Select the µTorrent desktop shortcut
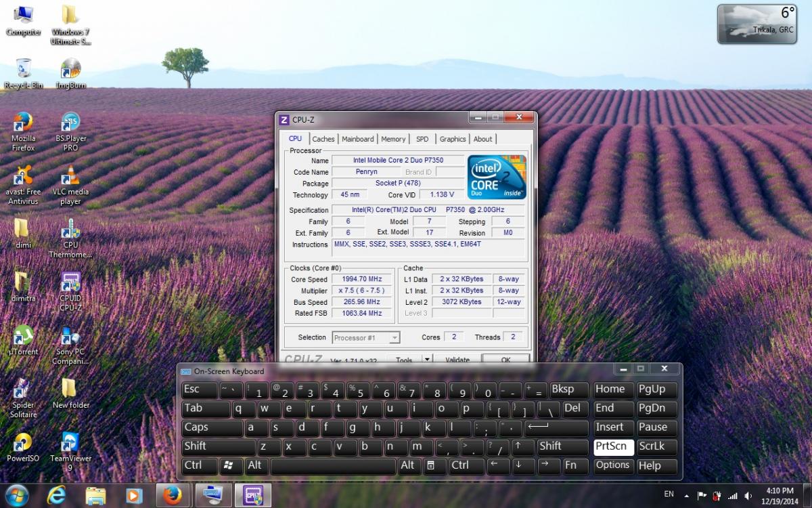 24,341
